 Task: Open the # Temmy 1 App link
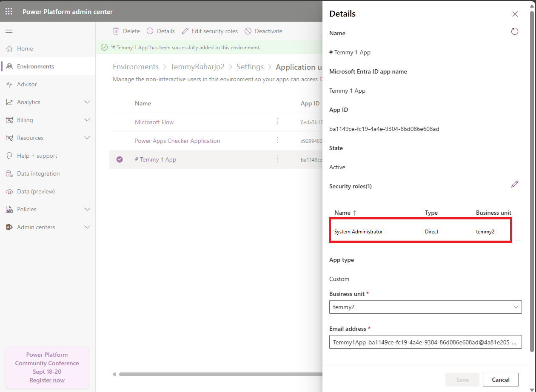tap(155, 159)
